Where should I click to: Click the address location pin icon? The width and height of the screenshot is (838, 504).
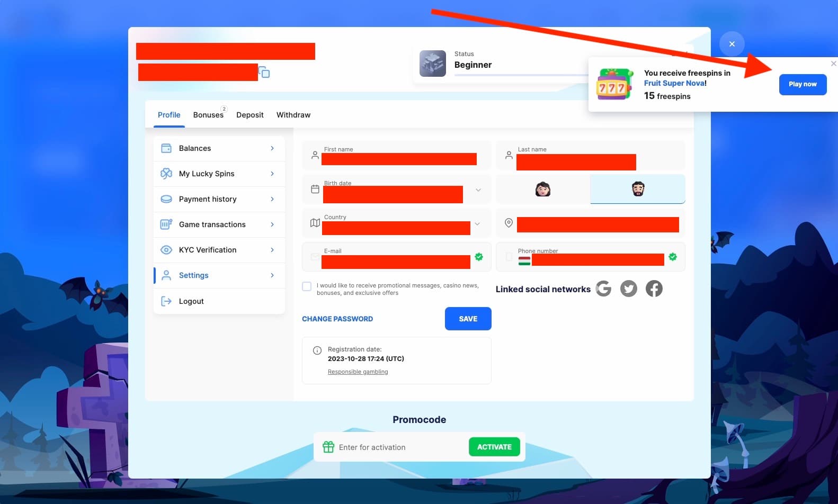click(x=509, y=223)
